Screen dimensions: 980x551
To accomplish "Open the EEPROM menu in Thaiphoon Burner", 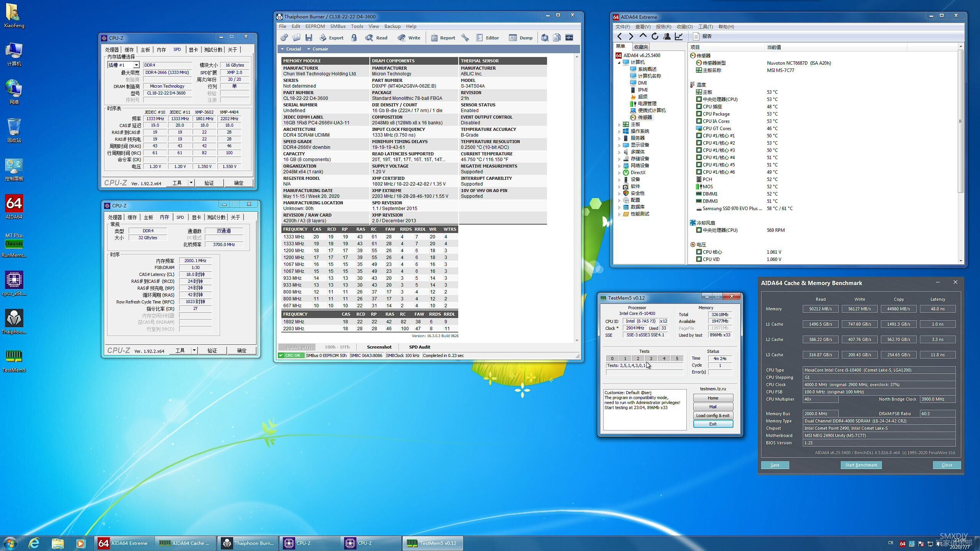I will click(315, 26).
